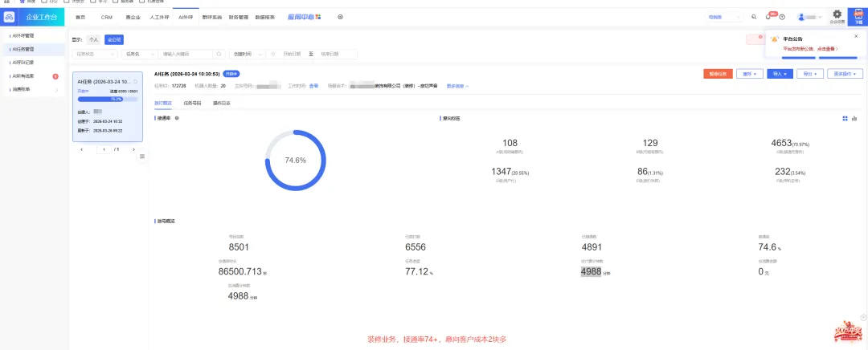
Task: Click the 企业工作台 cloud logo icon
Action: click(9, 17)
